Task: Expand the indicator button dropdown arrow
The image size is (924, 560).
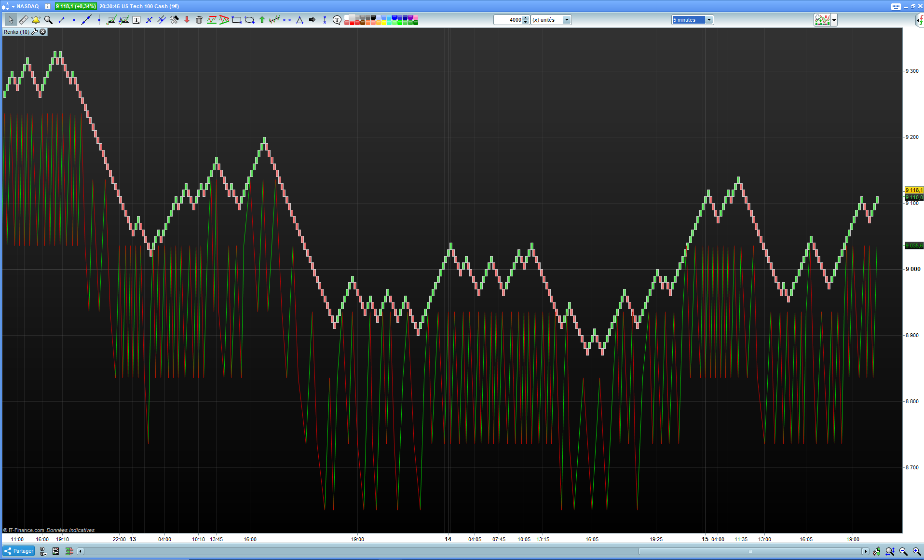Action: click(834, 20)
